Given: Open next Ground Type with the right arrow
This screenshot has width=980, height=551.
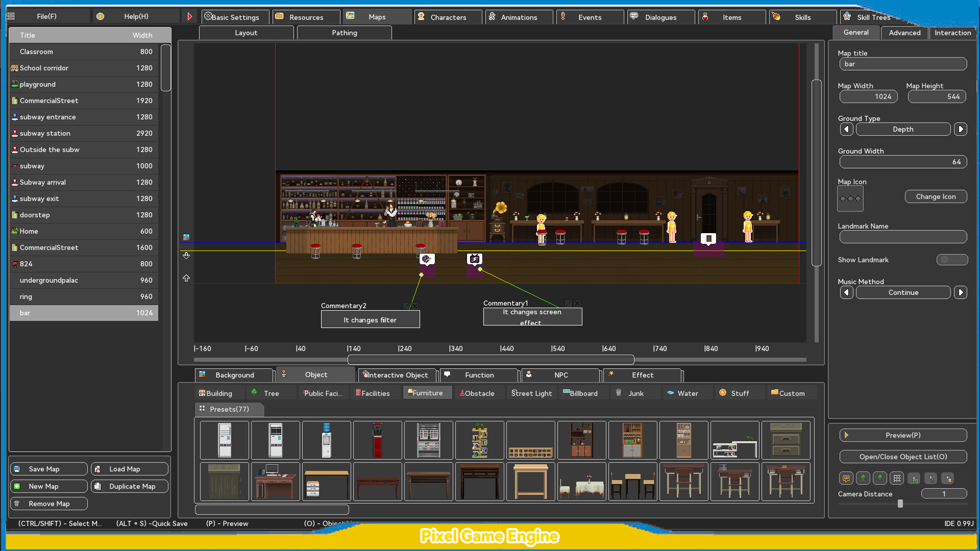Looking at the screenshot, I should click(961, 129).
